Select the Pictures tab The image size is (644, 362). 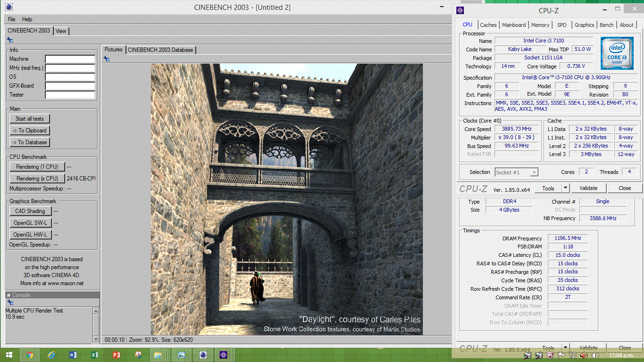click(x=113, y=49)
